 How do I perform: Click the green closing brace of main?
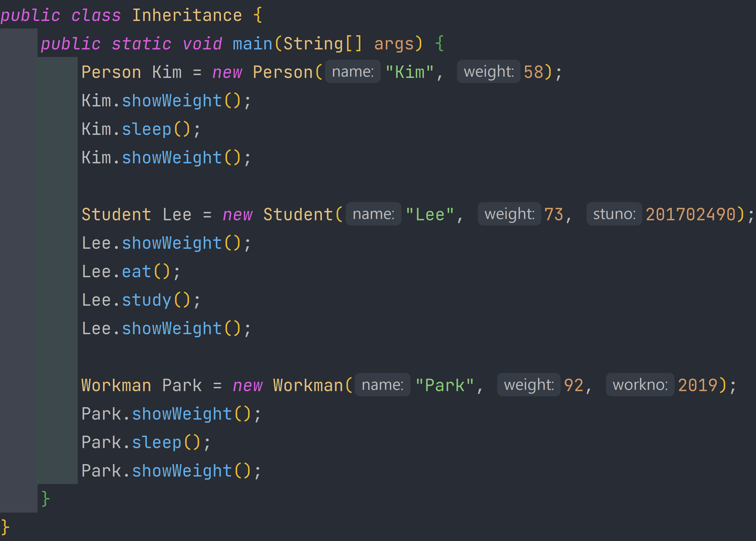tap(46, 499)
